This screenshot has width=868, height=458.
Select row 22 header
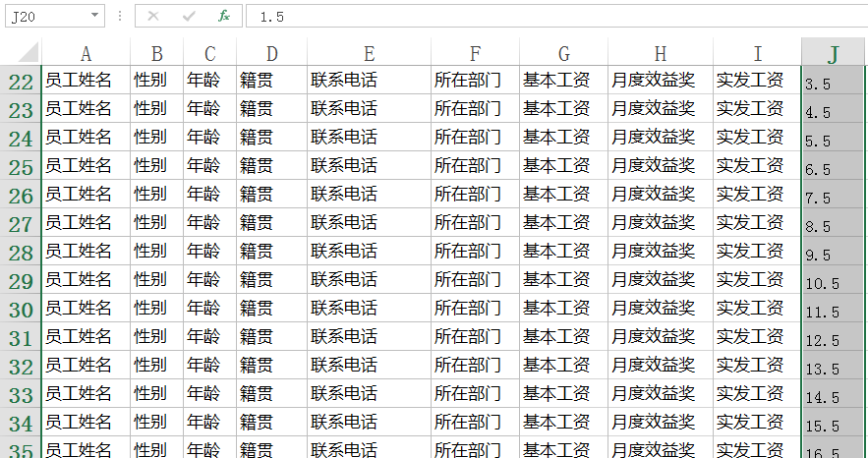(x=21, y=81)
